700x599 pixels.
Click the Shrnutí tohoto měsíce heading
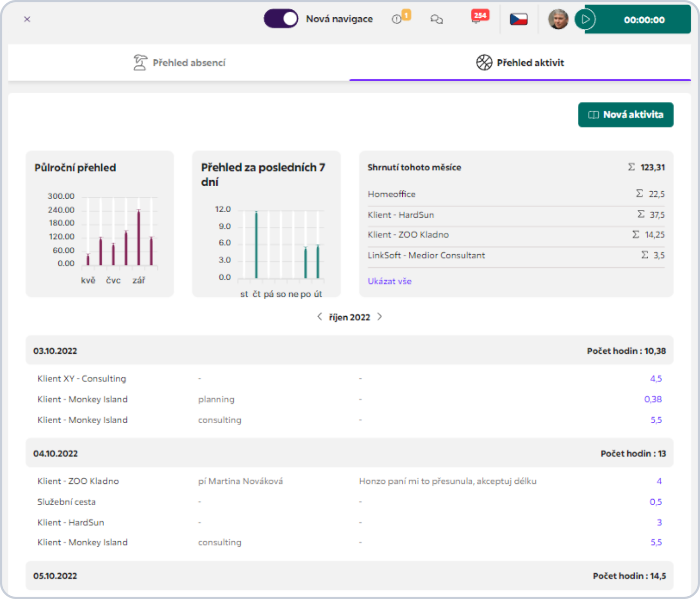click(414, 167)
